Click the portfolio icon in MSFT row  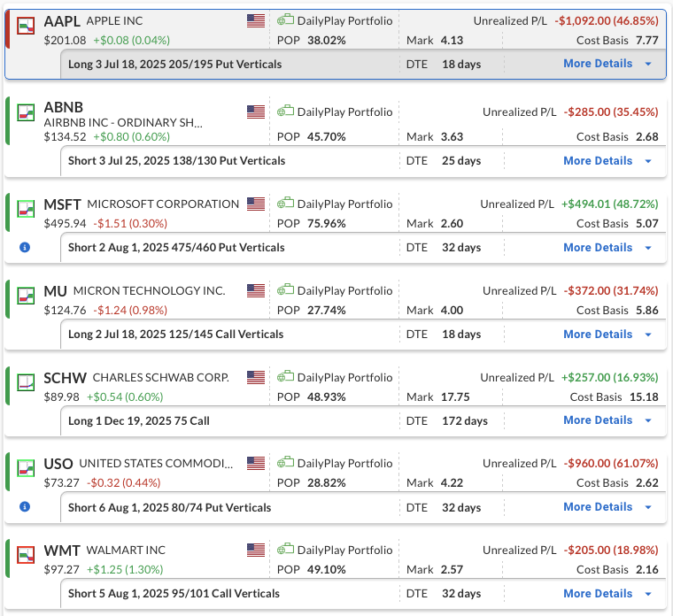285,203
